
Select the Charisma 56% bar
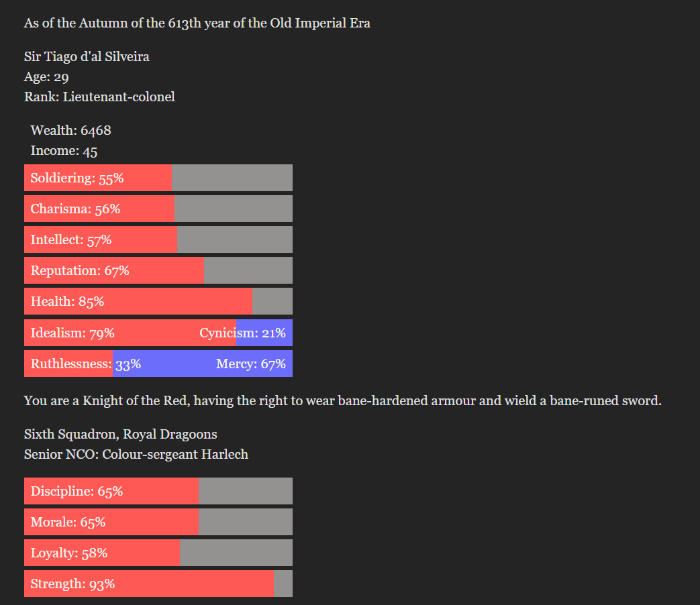click(x=158, y=209)
